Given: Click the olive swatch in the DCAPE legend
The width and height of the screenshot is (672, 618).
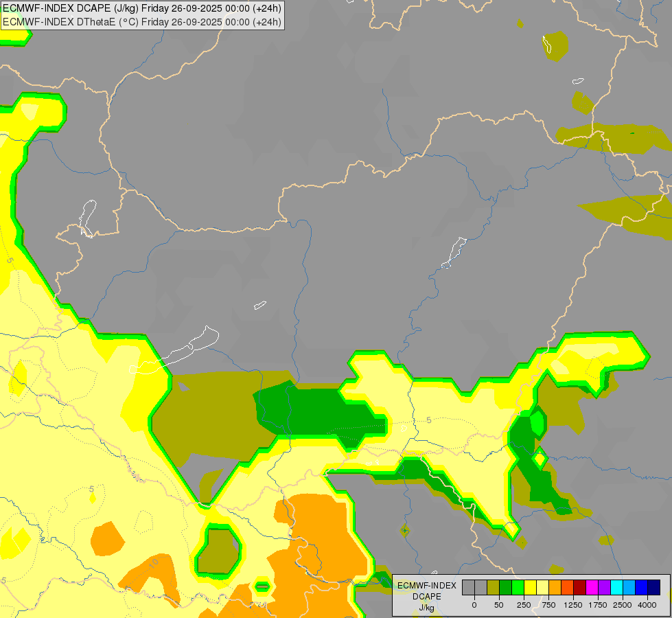Looking at the screenshot, I should tap(494, 587).
